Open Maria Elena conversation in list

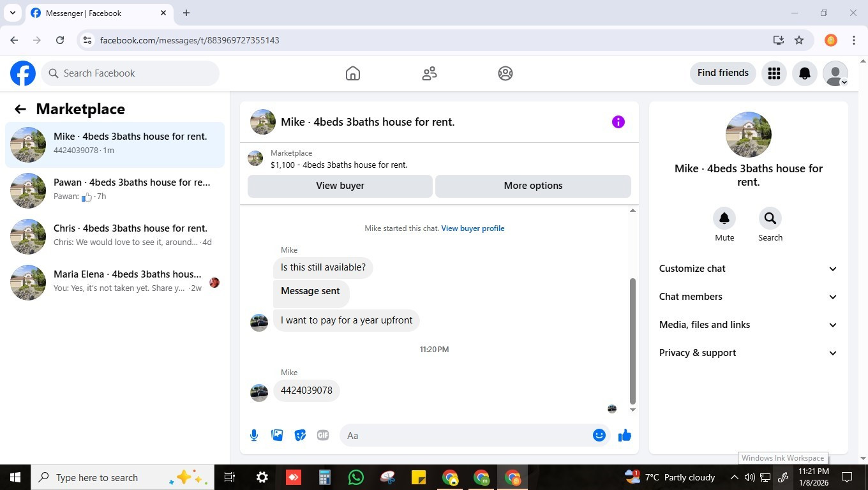(115, 283)
